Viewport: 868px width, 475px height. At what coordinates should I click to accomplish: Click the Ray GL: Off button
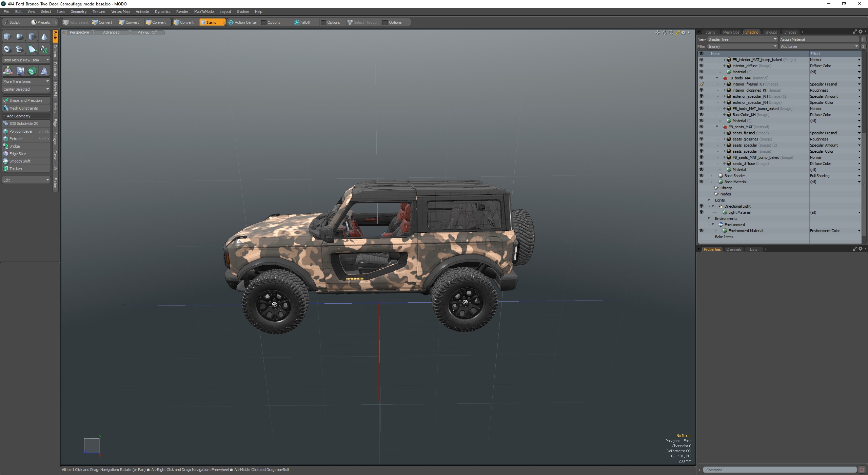147,33
